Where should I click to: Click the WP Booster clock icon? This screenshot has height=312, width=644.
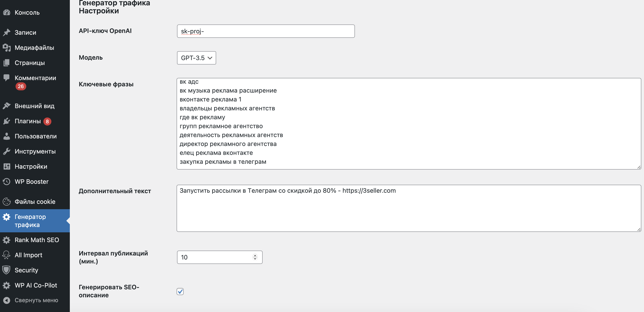coord(7,182)
